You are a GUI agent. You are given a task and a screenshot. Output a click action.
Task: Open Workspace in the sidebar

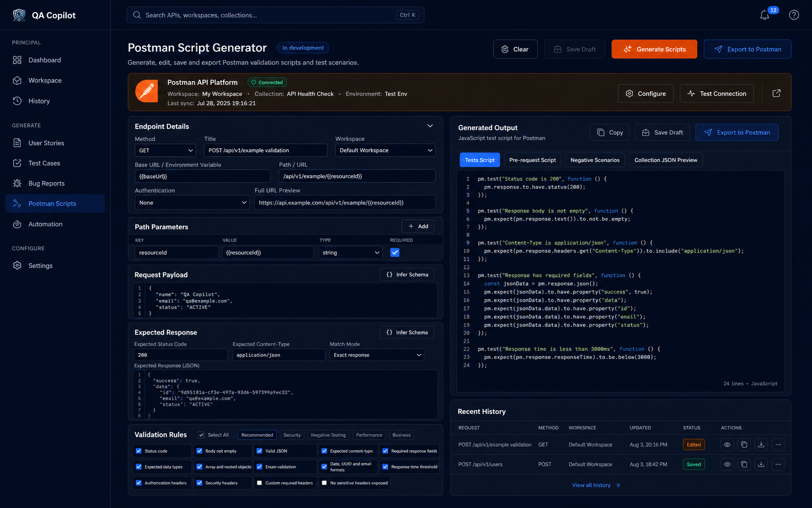tap(55, 80)
